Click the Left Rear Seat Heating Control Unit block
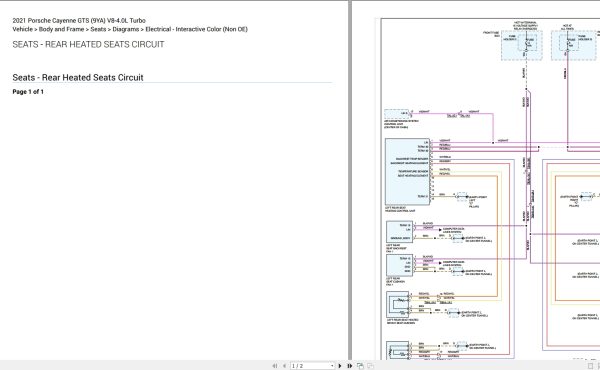600x370 pixels. point(408,172)
